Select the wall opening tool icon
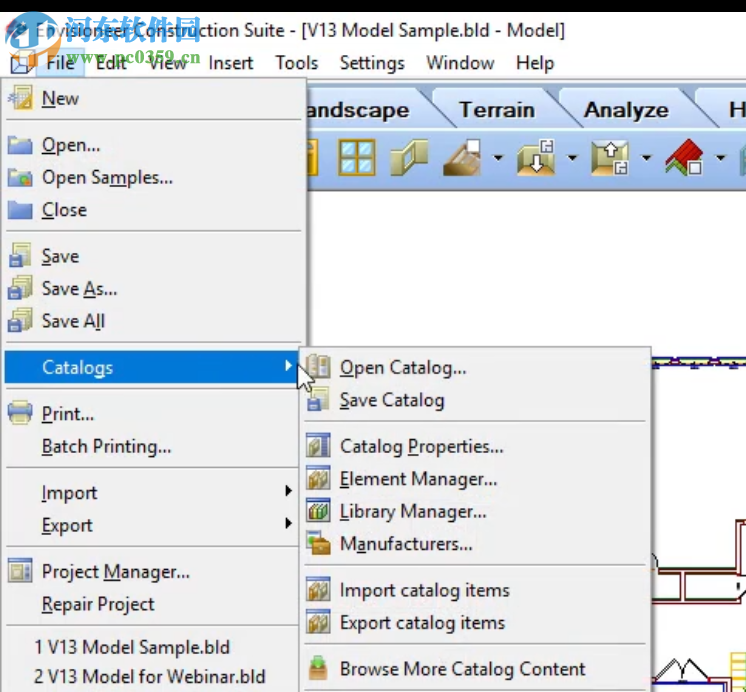The height and width of the screenshot is (692, 746). click(409, 158)
